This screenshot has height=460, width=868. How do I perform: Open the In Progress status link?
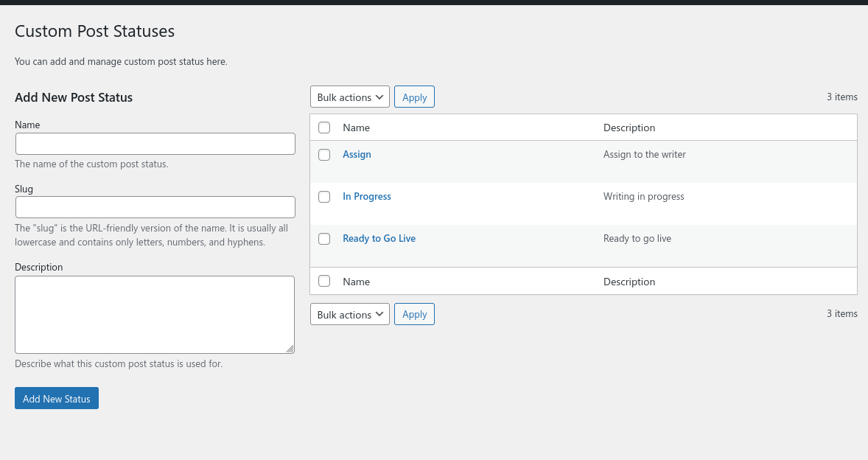coord(367,197)
